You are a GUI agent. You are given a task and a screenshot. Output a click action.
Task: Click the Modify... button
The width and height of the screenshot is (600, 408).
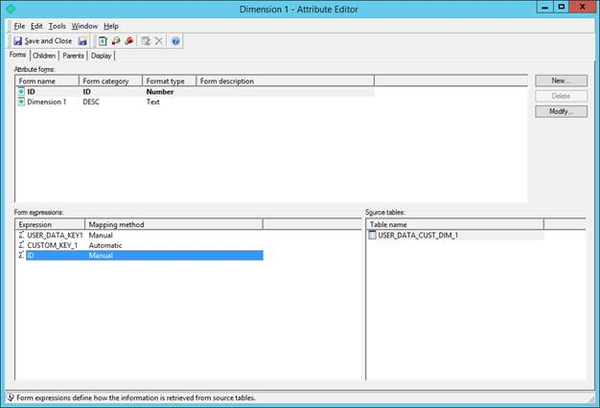560,111
